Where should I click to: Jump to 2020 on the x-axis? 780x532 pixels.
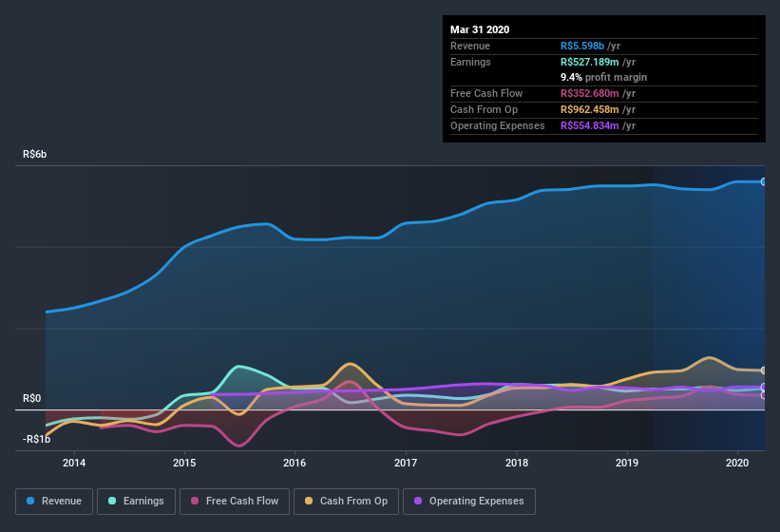pos(738,463)
